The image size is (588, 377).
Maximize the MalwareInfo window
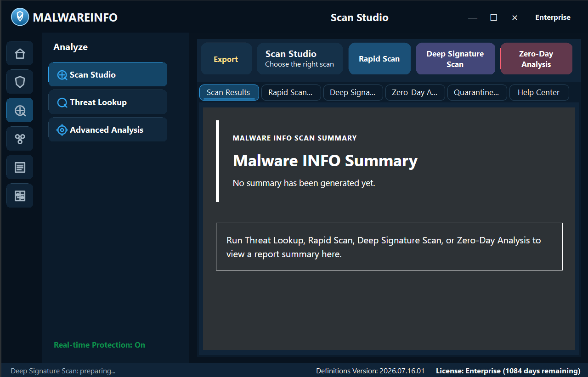[x=494, y=17]
